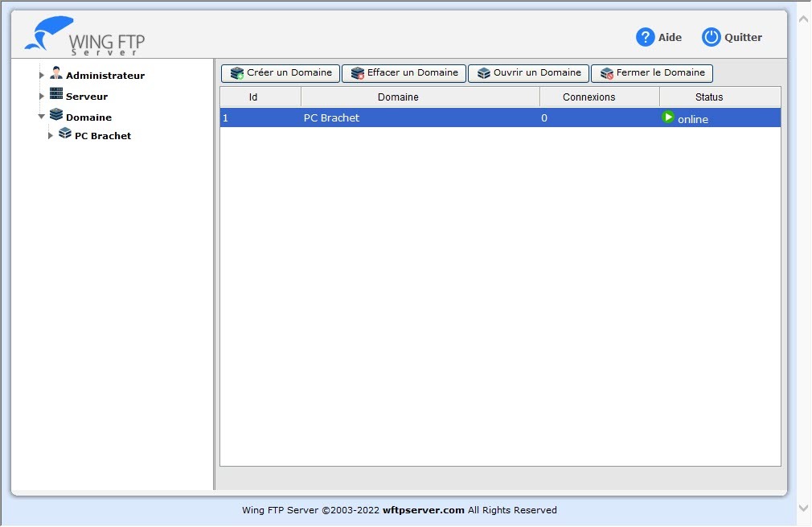Click the PC Brachet domain icon in tree
The width and height of the screenshot is (812, 527).
tap(65, 134)
